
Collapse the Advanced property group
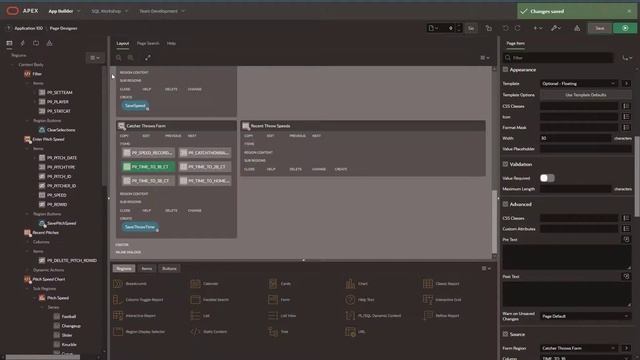click(505, 204)
